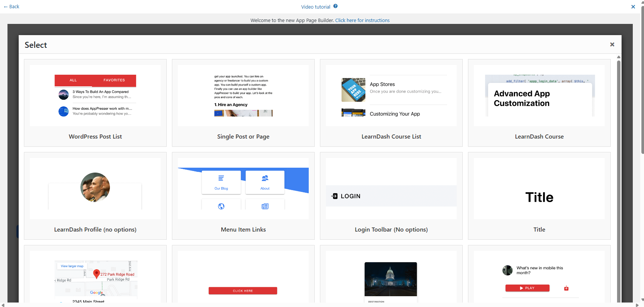Close the Select dialog with X

(x=612, y=44)
